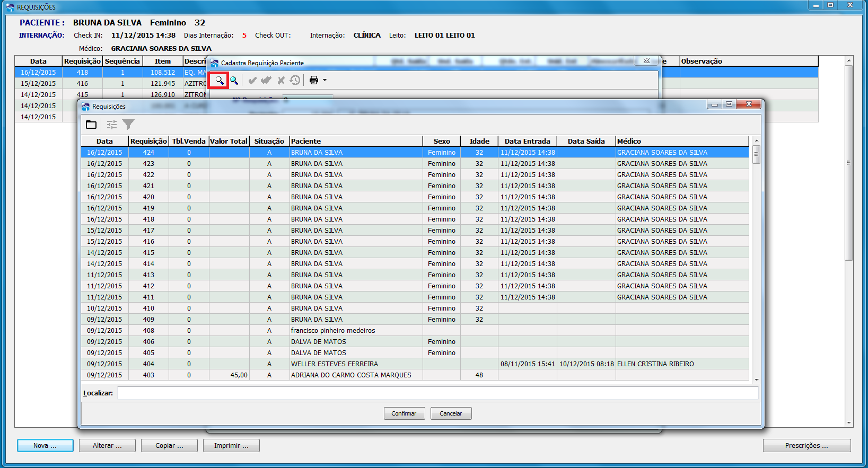868x468 pixels.
Task: Click item 126.910 in main table
Action: (x=163, y=95)
